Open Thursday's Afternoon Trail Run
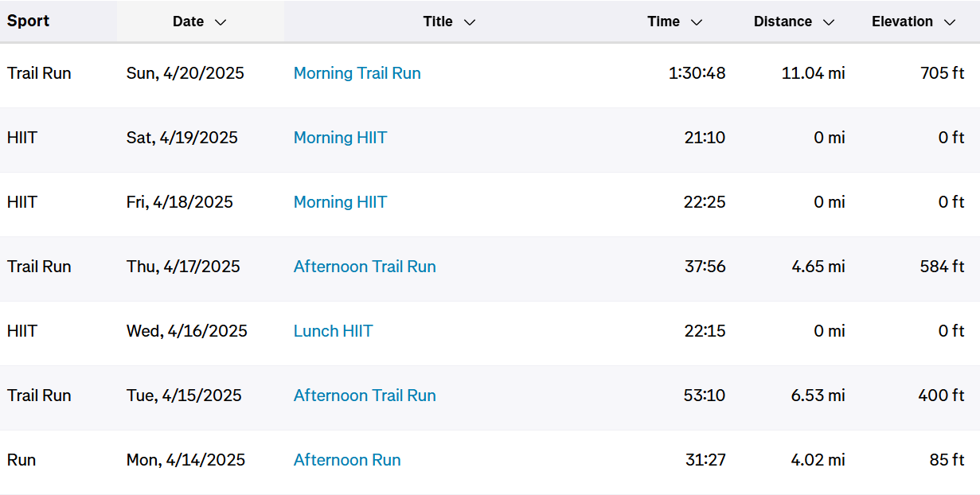Image resolution: width=980 pixels, height=495 pixels. [x=365, y=267]
